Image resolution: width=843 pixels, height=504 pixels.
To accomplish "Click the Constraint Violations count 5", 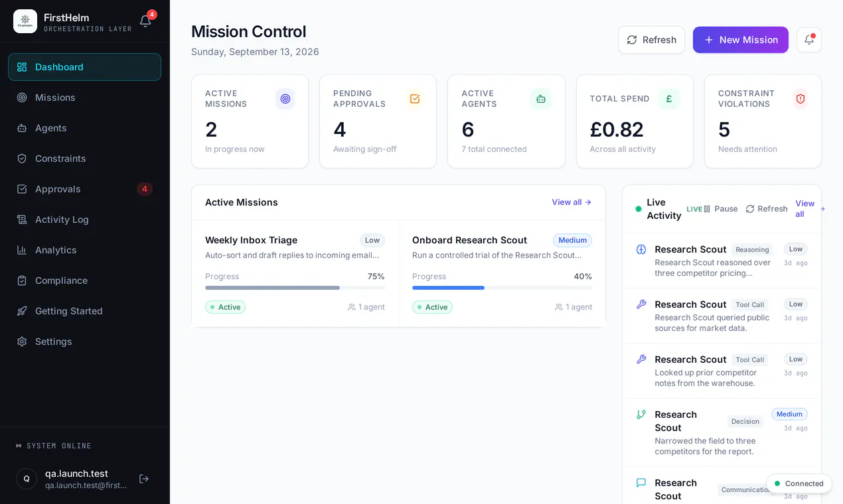I will (x=724, y=129).
